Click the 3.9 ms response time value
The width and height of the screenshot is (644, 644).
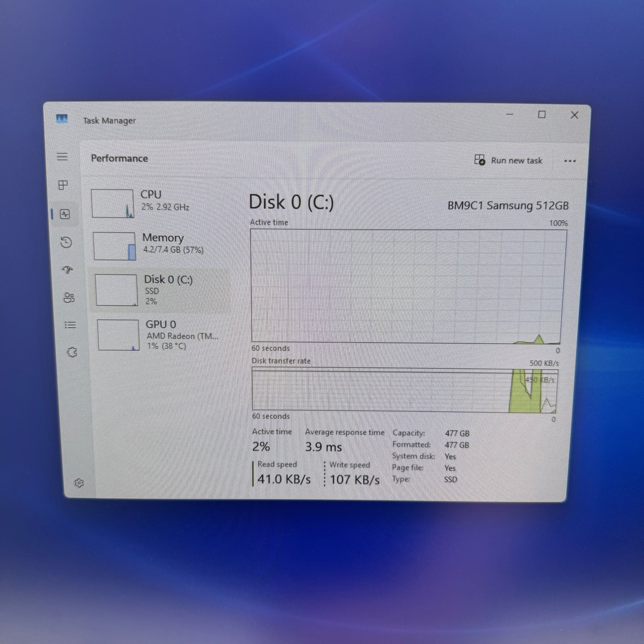pyautogui.click(x=324, y=447)
